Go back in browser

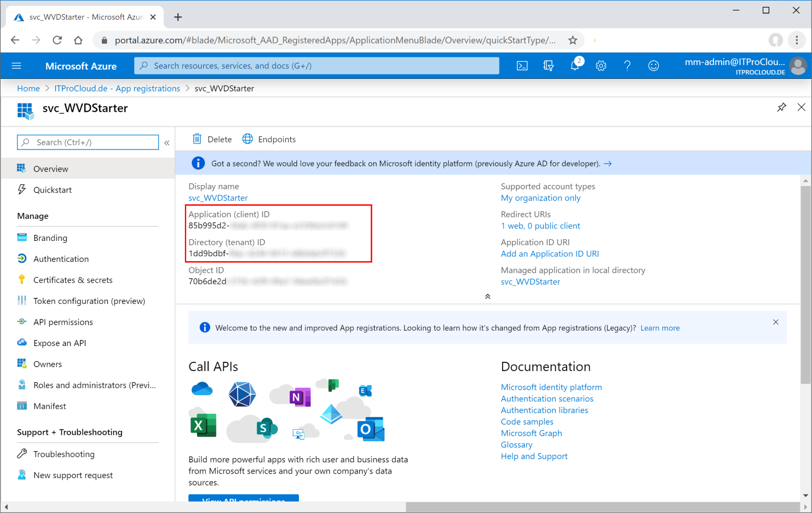pyautogui.click(x=15, y=40)
